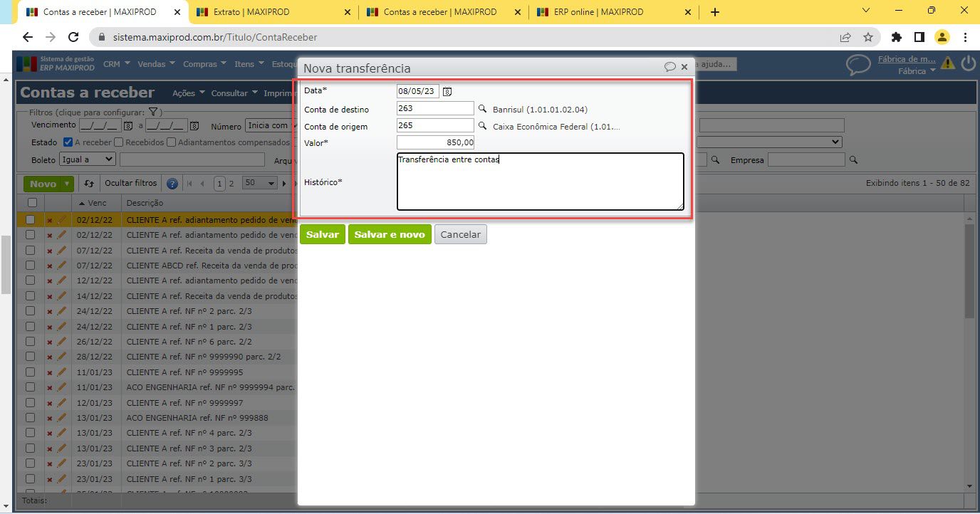Open the CRM menu
Viewport: 980px width, 514px height.
117,64
